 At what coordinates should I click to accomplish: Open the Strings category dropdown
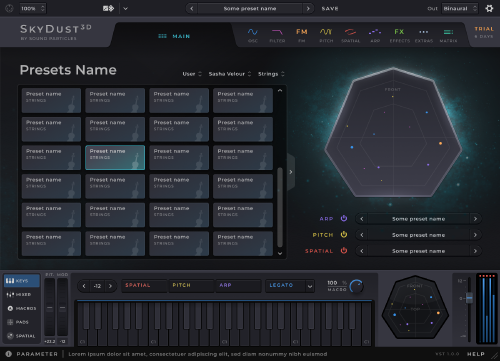coord(271,74)
